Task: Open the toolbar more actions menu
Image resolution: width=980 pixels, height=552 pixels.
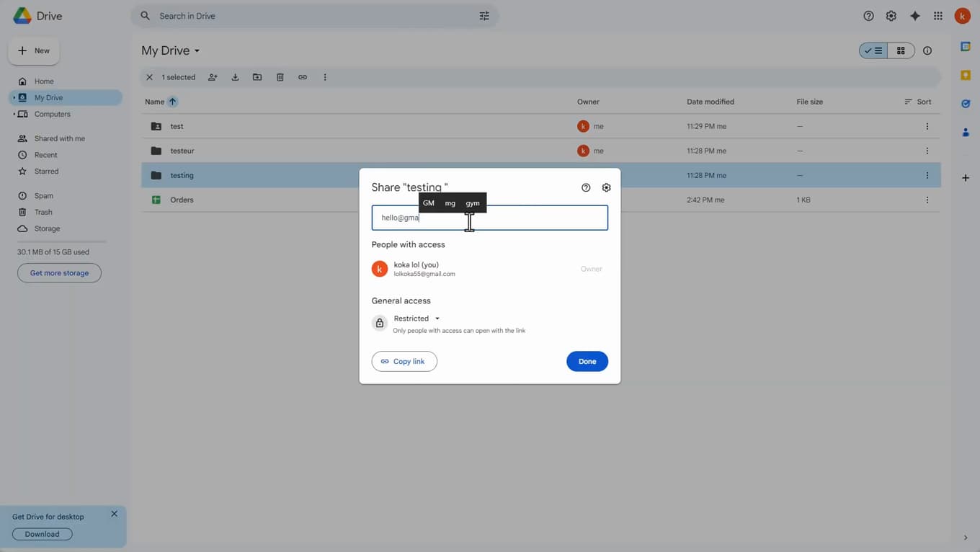Action: [x=325, y=77]
